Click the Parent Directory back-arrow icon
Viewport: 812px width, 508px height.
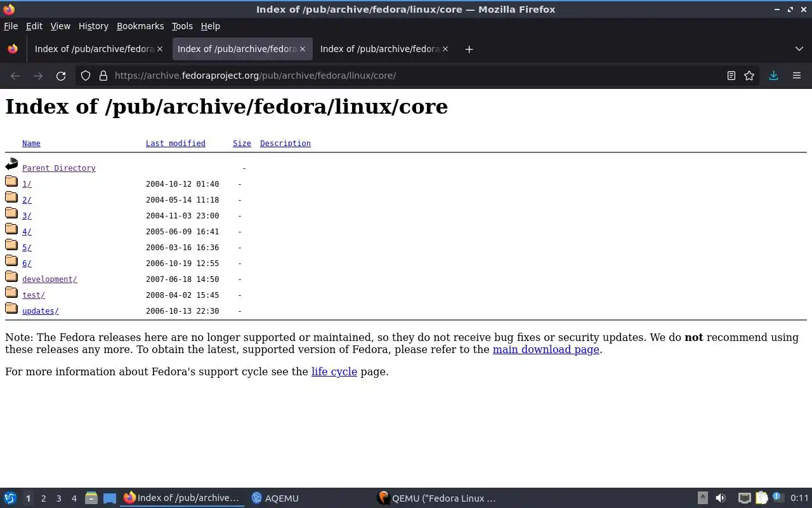[11, 164]
